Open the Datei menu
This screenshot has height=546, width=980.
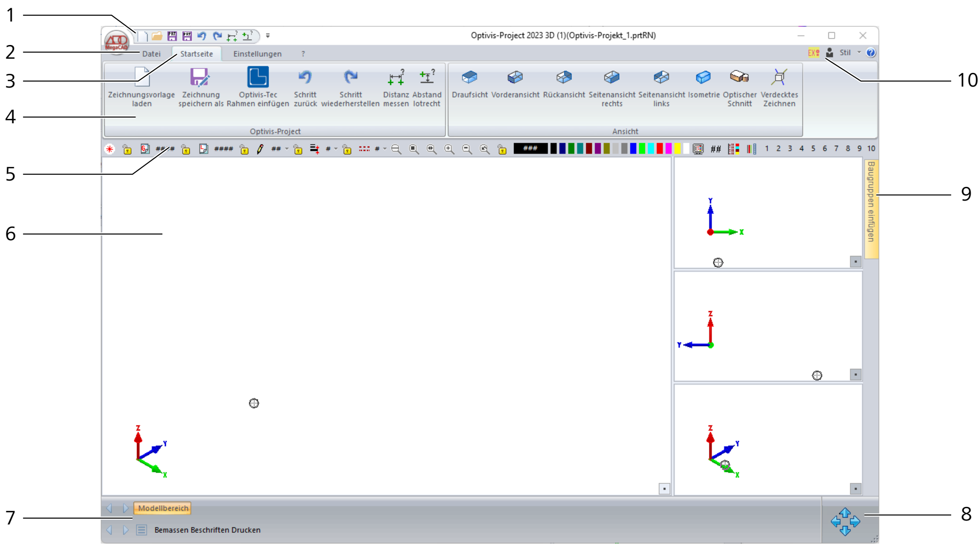tap(151, 54)
